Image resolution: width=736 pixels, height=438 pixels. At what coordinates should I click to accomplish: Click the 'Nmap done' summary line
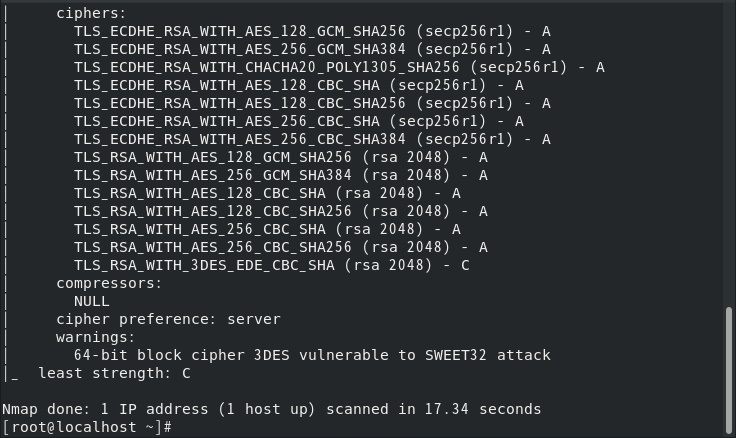coord(272,409)
